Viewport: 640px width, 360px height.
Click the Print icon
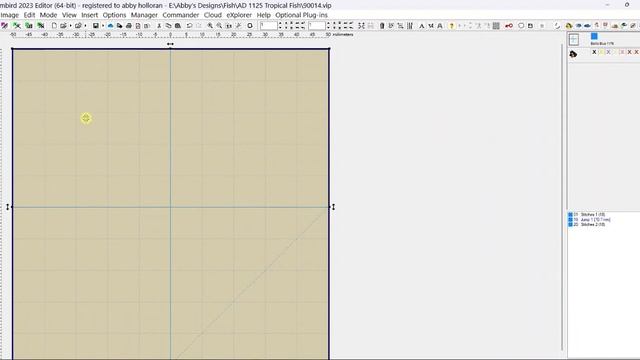point(129,26)
